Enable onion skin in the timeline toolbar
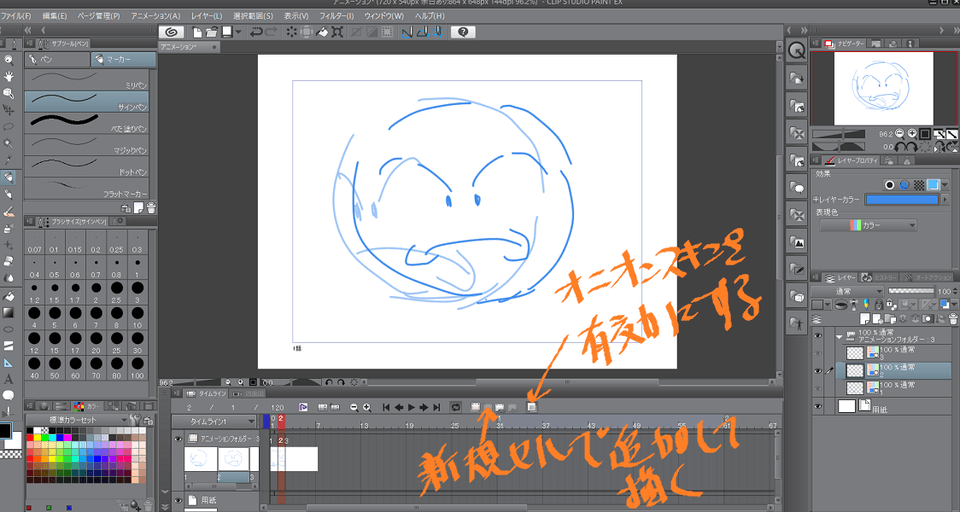This screenshot has width=960, height=512. pos(531,407)
